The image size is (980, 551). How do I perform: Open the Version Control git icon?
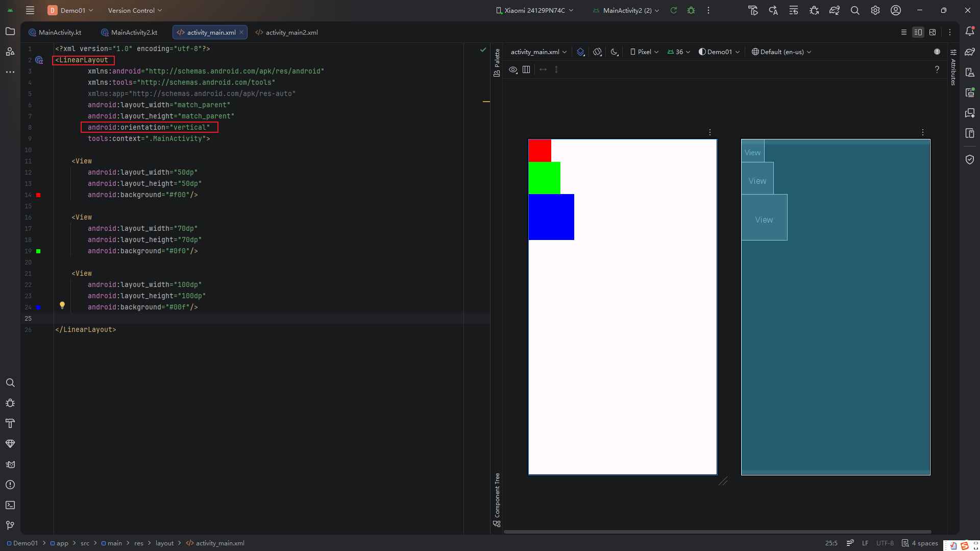[10, 525]
